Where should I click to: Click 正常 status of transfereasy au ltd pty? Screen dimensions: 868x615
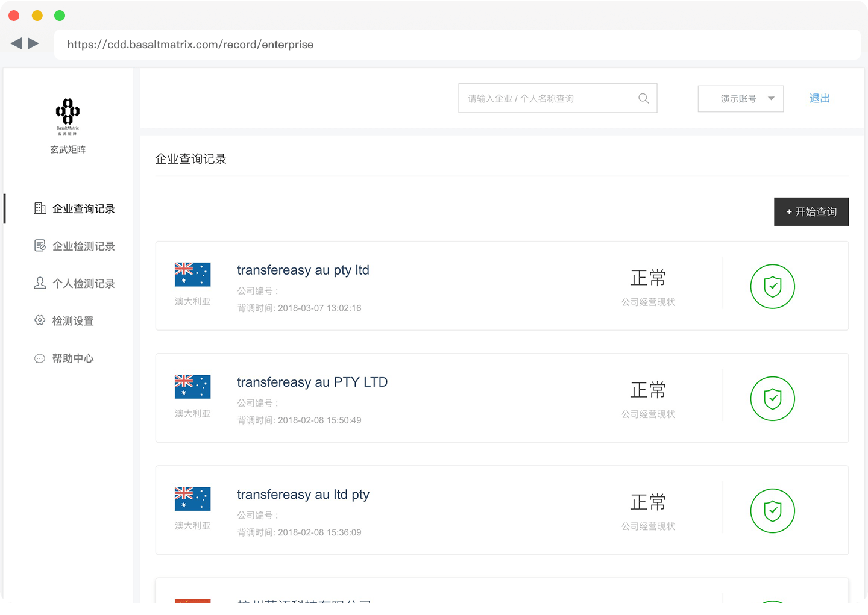[x=648, y=502]
